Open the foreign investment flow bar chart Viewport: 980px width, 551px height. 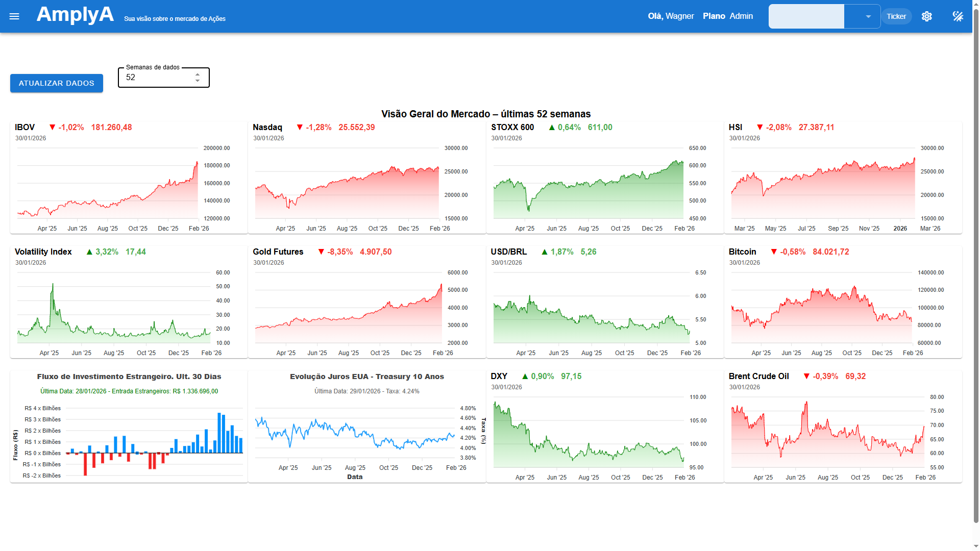154,441
